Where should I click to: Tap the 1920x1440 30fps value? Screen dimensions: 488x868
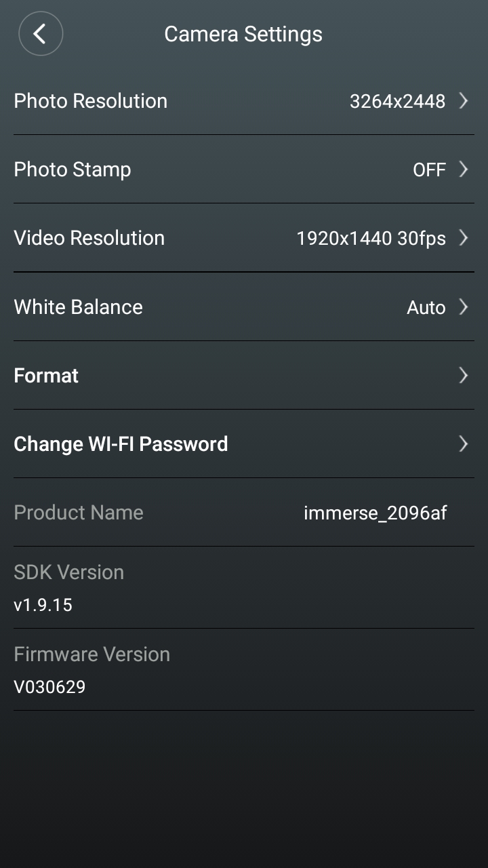[x=371, y=239]
